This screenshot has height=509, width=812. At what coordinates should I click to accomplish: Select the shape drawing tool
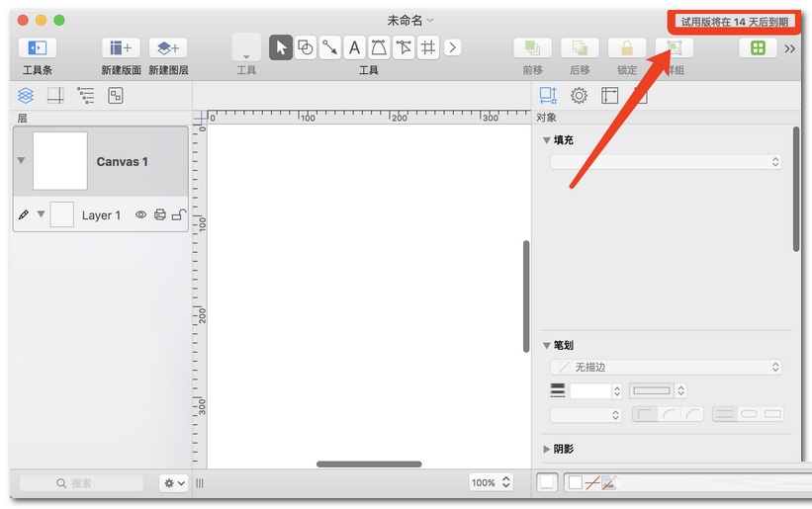click(306, 47)
